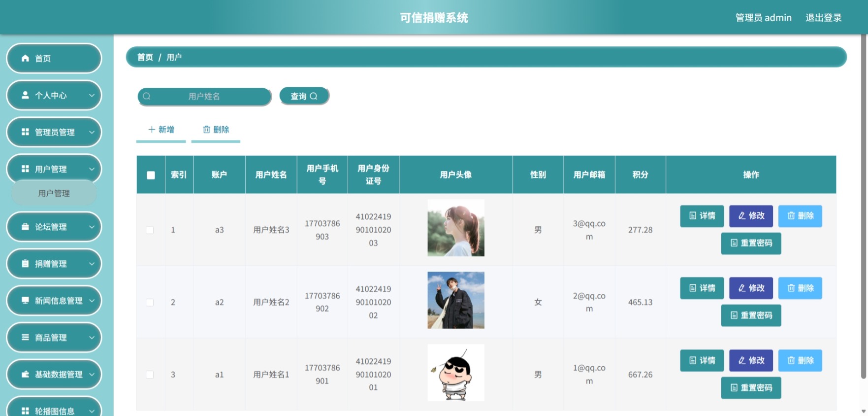This screenshot has width=868, height=416.
Task: Click the trash icon of 删除 for a3
Action: [791, 216]
